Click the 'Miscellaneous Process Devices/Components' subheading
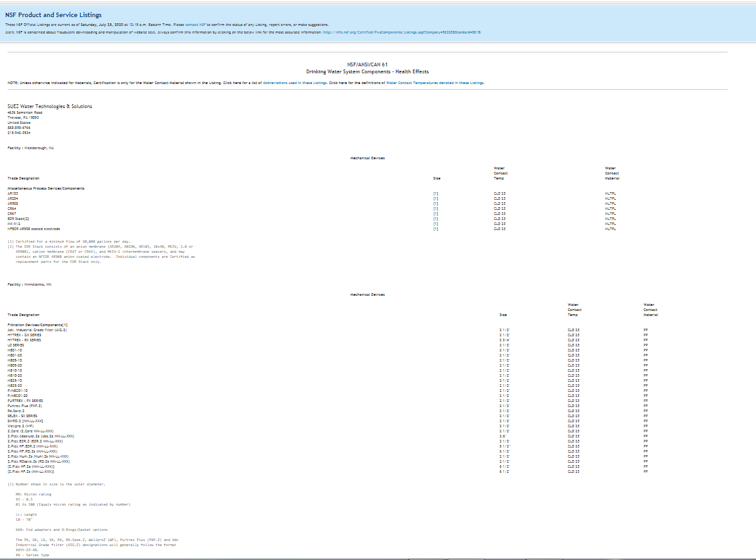The height and width of the screenshot is (560, 756). (45, 188)
